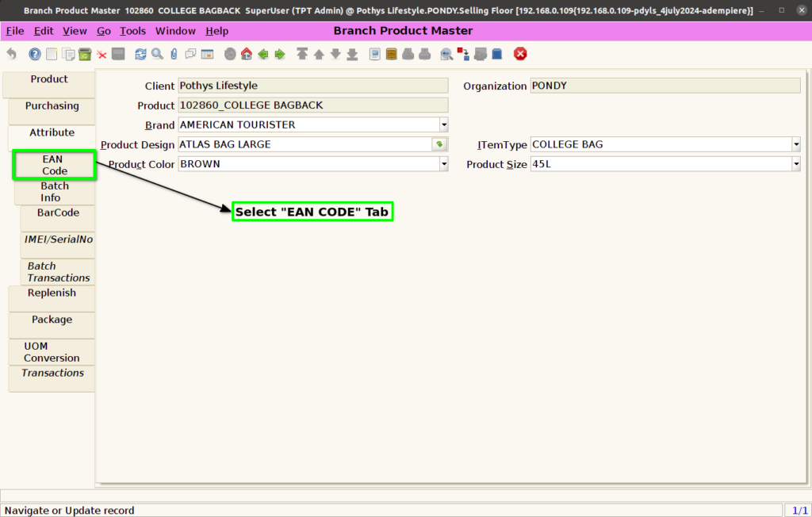Expand the Brand dropdown
Image resolution: width=812 pixels, height=517 pixels.
pos(444,124)
